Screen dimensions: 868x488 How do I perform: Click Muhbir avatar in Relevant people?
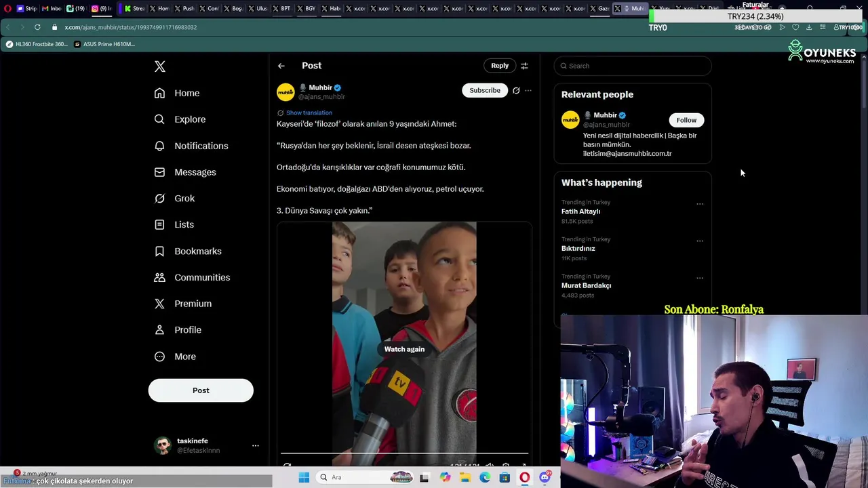(570, 119)
